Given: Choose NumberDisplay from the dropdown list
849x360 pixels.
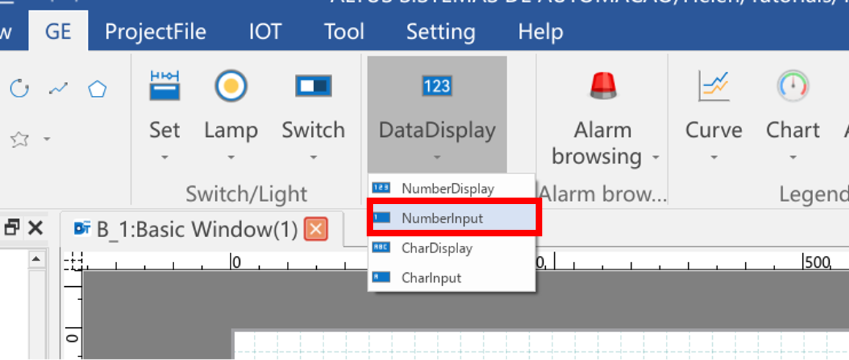Looking at the screenshot, I should 452,188.
